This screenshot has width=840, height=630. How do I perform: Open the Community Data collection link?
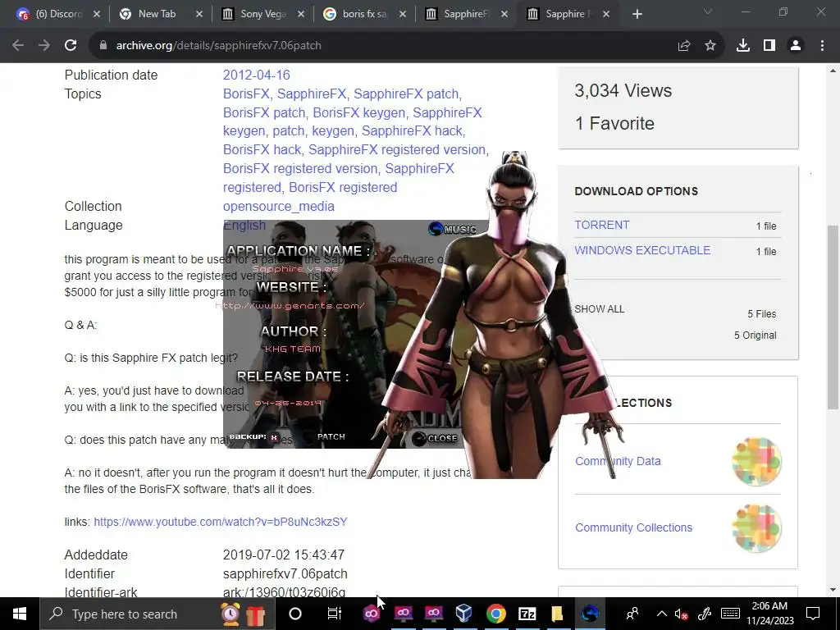(x=618, y=461)
